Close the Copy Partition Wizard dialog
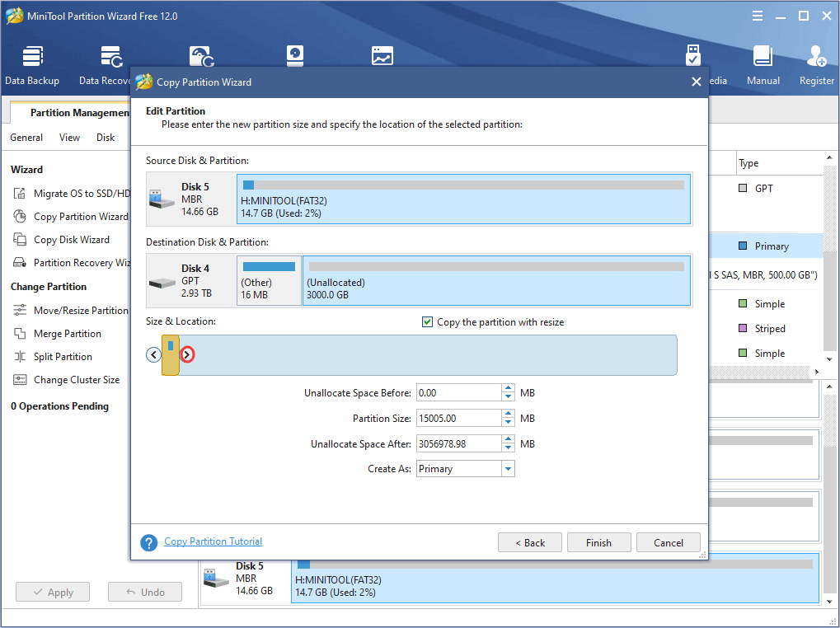840x628 pixels. [696, 82]
